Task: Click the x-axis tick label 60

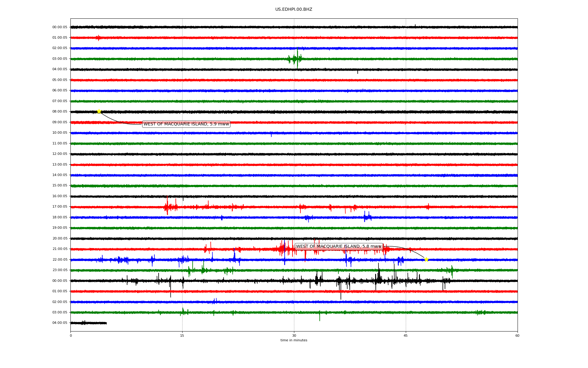Action: [517, 335]
